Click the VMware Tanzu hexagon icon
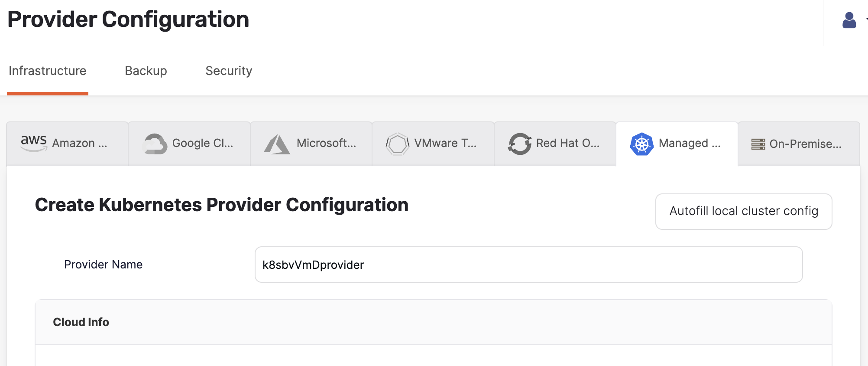Image resolution: width=868 pixels, height=366 pixels. [398, 143]
